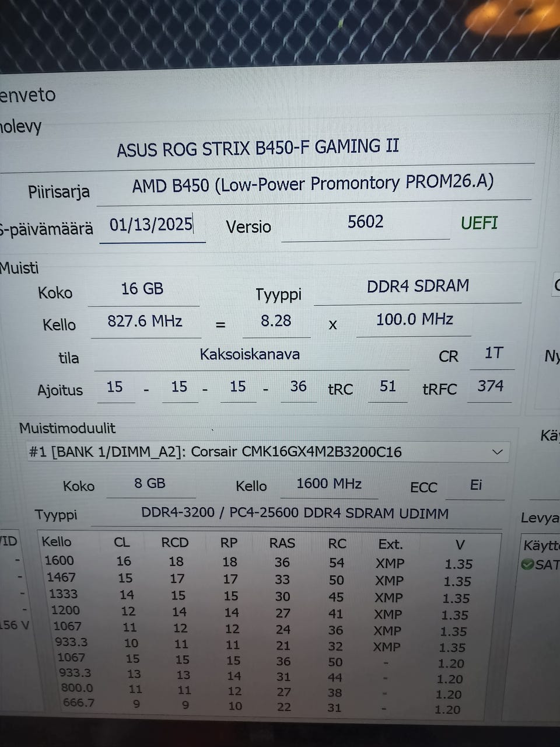Select the memory Kello value 827.6 MHz
The image size is (560, 747).
(145, 321)
